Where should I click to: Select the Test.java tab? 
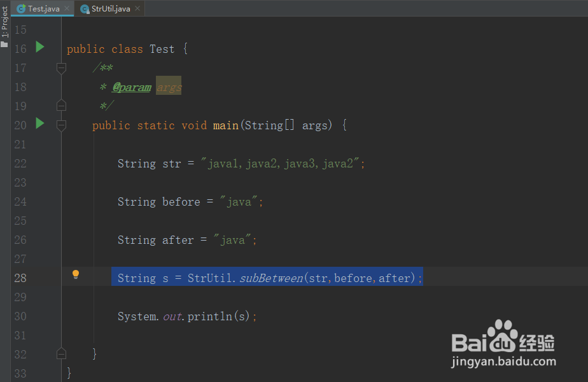click(43, 9)
